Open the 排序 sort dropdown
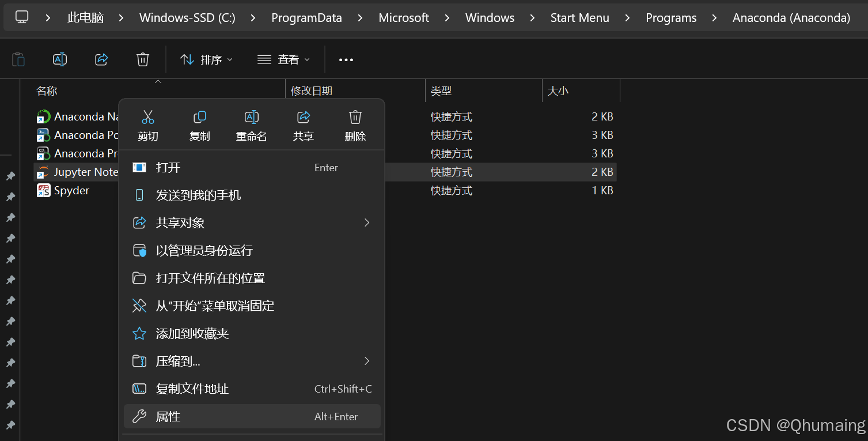Image resolution: width=868 pixels, height=441 pixels. click(207, 59)
